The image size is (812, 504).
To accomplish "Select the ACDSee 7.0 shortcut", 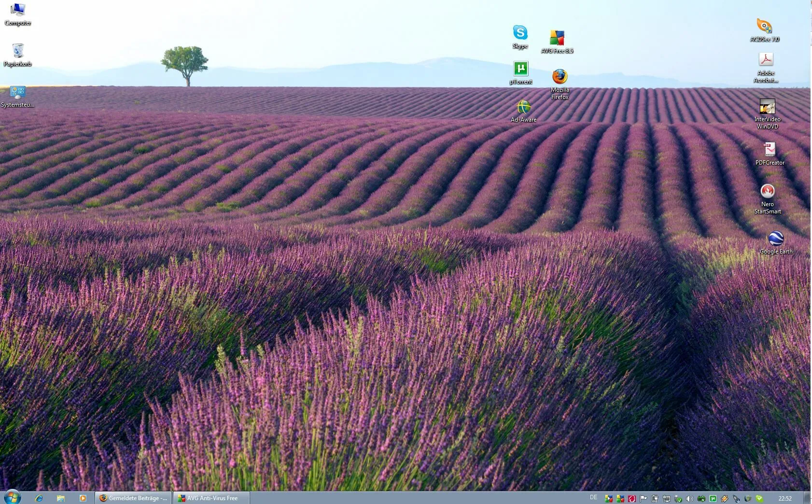I will coord(764,27).
